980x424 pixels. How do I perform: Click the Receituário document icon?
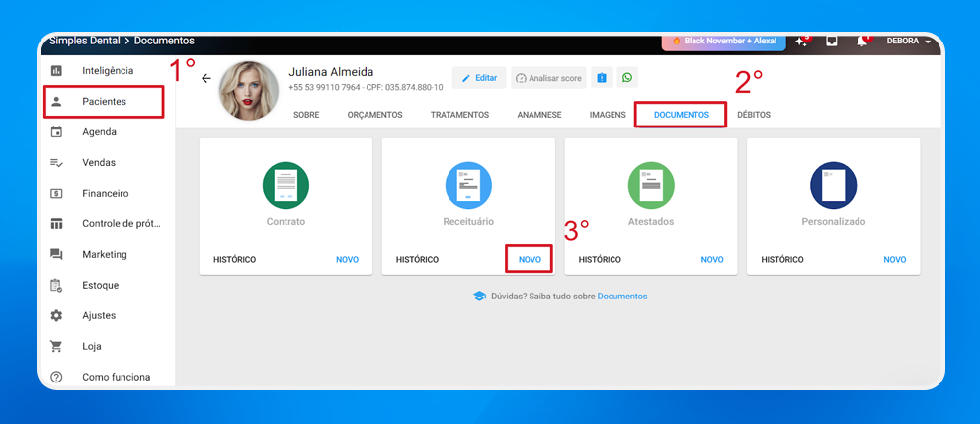pyautogui.click(x=468, y=184)
